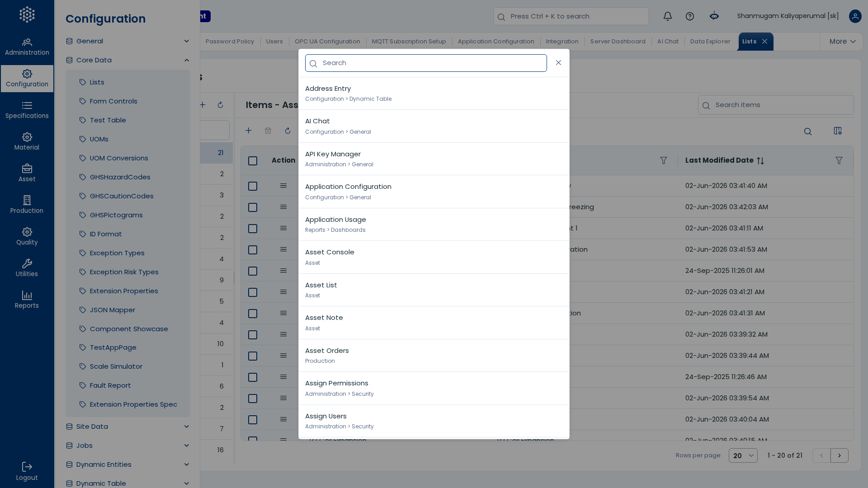This screenshot has width=868, height=488.
Task: Check the row dated 02-Jun-2026 03:39:32 AM
Action: (253, 335)
